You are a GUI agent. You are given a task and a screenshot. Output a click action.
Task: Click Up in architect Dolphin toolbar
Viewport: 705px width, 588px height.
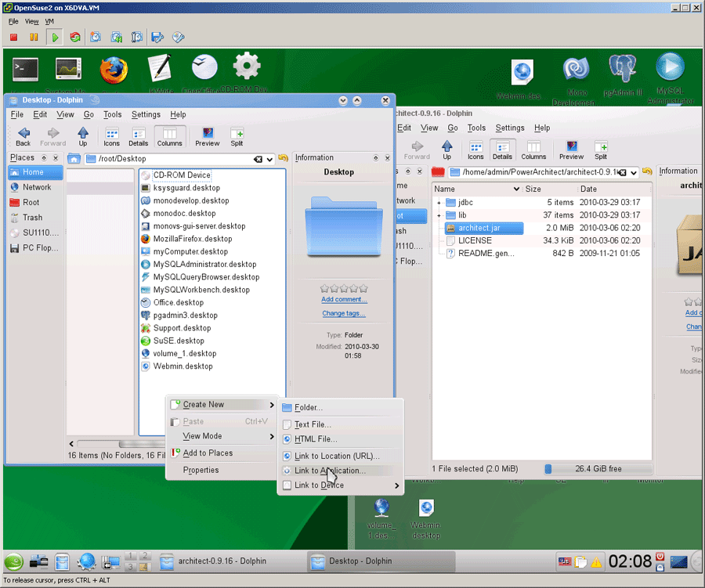pos(446,150)
